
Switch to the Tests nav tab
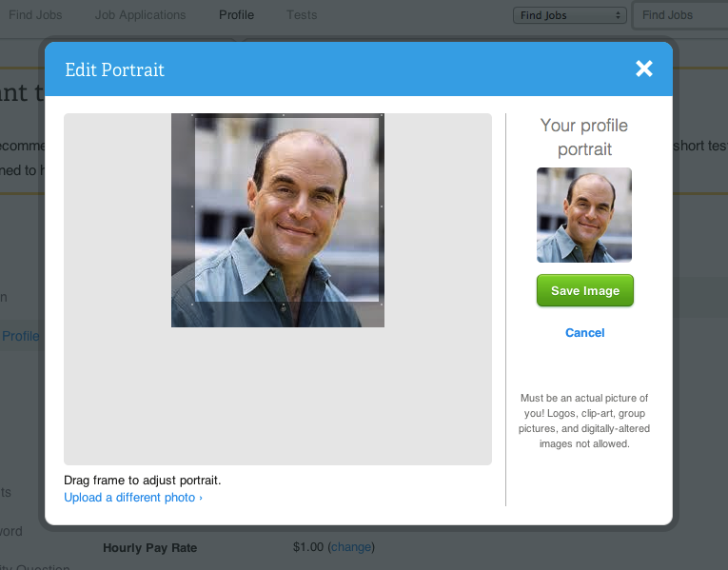coord(302,15)
